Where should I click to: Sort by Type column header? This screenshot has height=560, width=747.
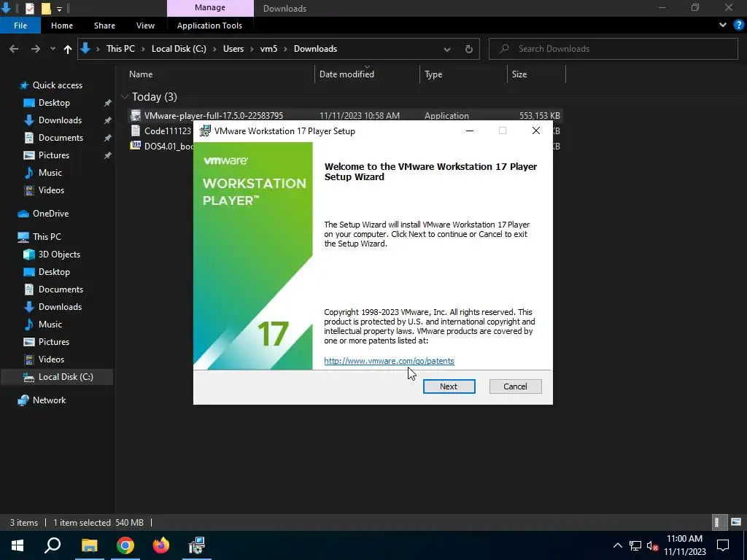(433, 74)
